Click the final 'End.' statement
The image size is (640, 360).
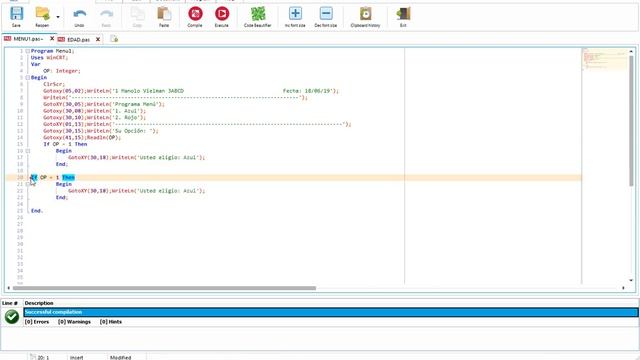click(37, 211)
